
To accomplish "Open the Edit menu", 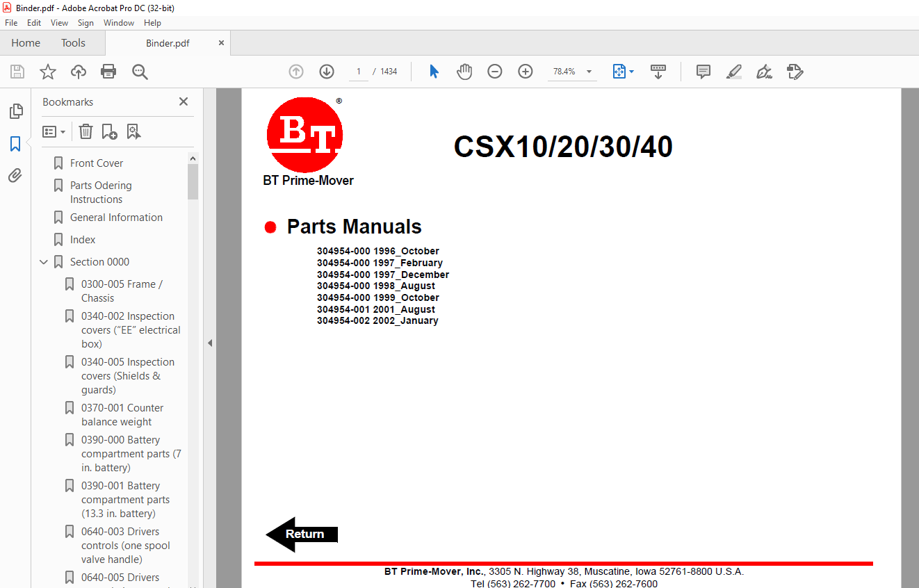I will (34, 23).
